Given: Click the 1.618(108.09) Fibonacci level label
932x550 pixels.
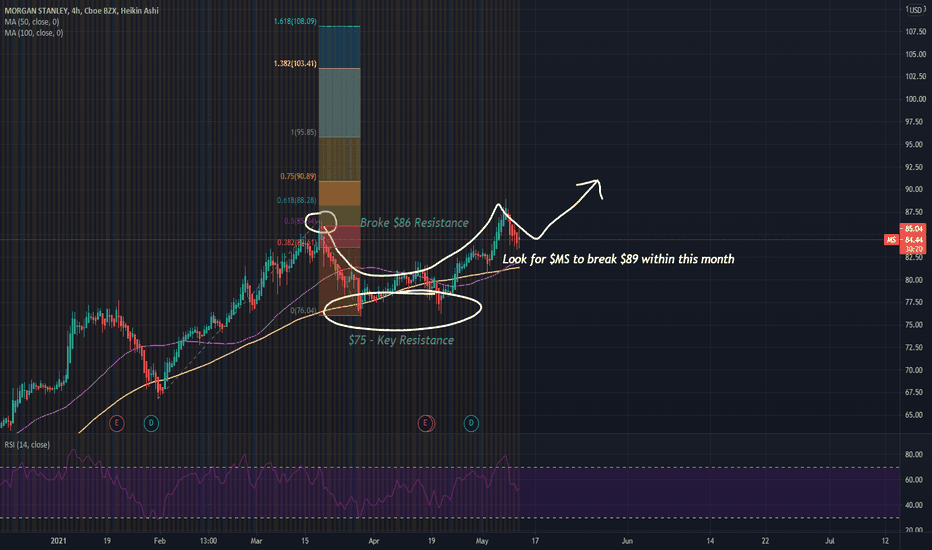Looking at the screenshot, I should [x=295, y=21].
